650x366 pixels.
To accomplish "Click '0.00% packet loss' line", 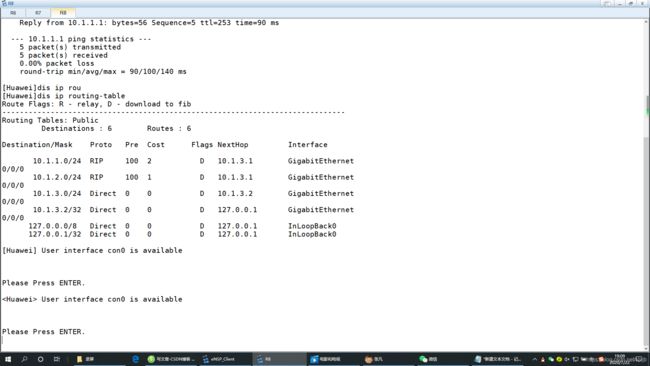I will [56, 63].
